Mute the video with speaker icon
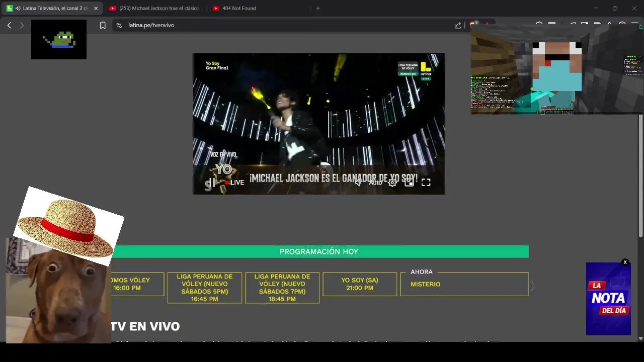This screenshot has height=362, width=644. (358, 183)
